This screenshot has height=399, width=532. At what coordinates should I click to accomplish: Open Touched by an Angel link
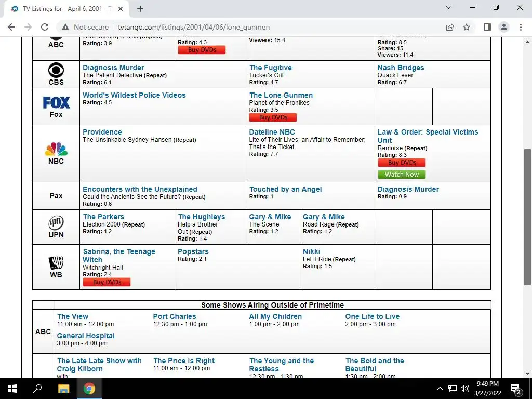tap(285, 189)
